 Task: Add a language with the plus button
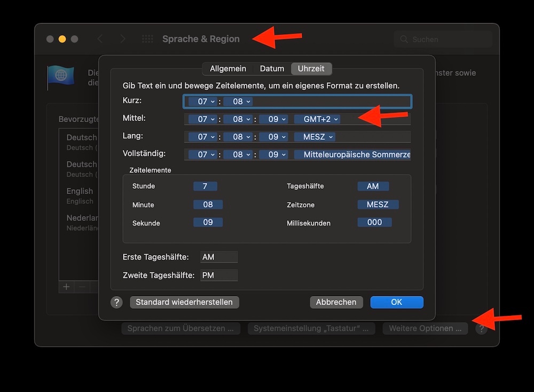tap(66, 287)
